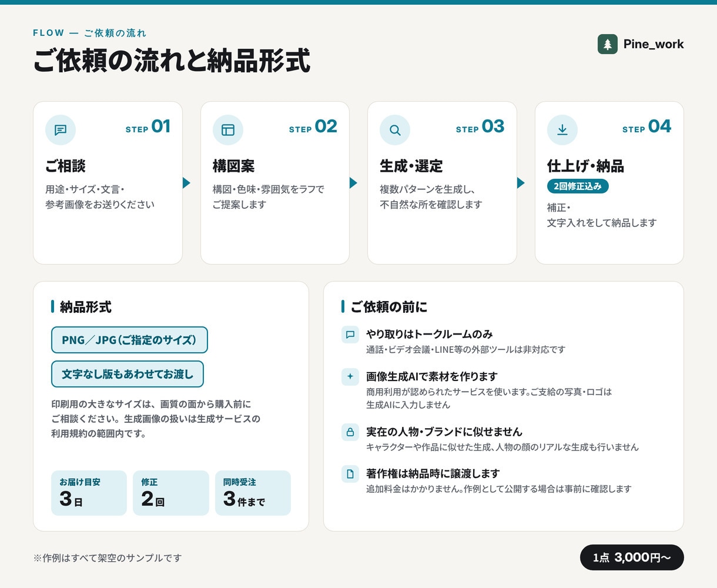
Task: Click the text 参考画像をお送りください
Action: (100, 205)
